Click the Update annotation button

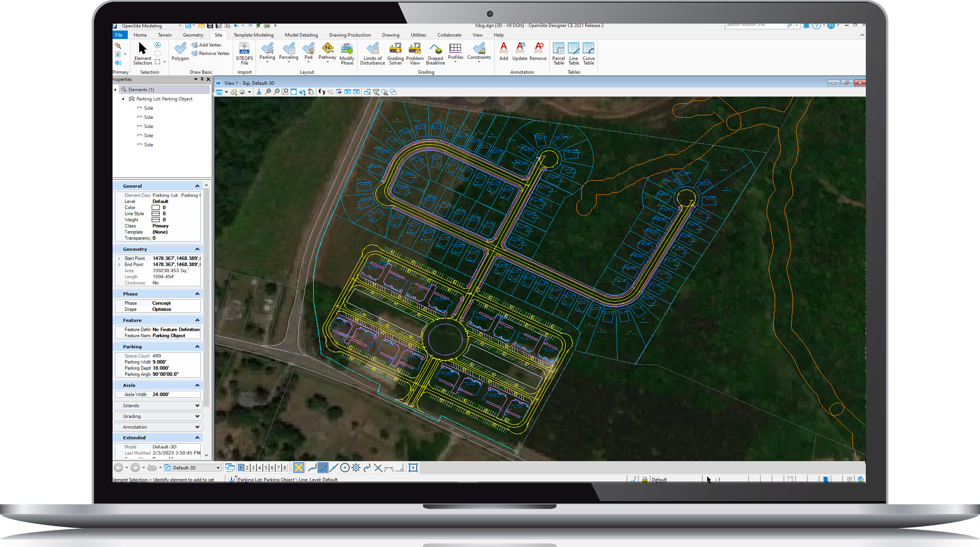coord(520,53)
